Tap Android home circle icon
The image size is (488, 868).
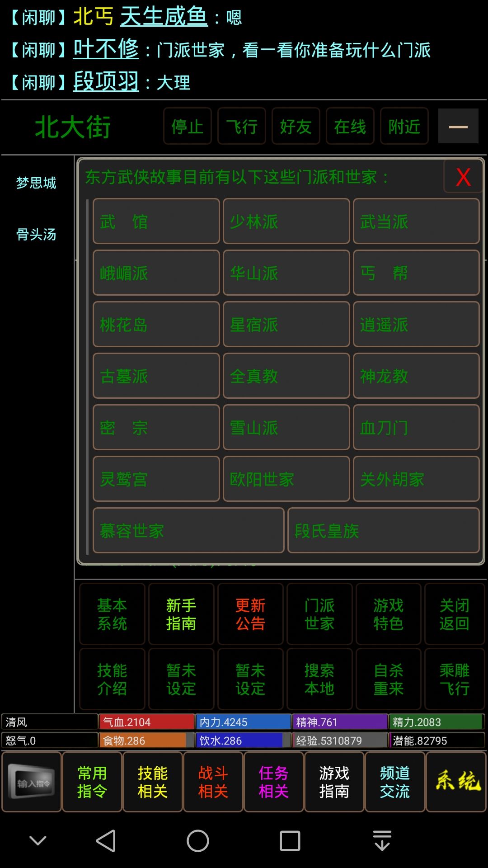(x=198, y=841)
